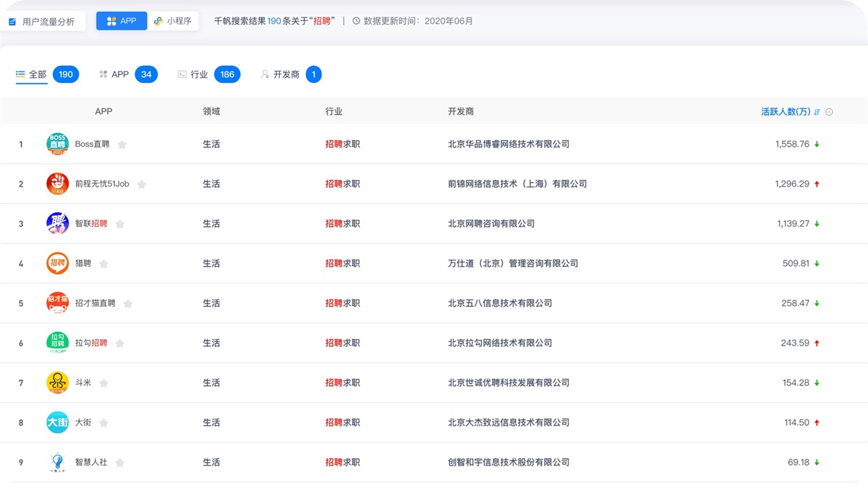Viewport: 868px width, 488px height.
Task: Open 招才猫直聘 app logo icon
Action: click(57, 303)
